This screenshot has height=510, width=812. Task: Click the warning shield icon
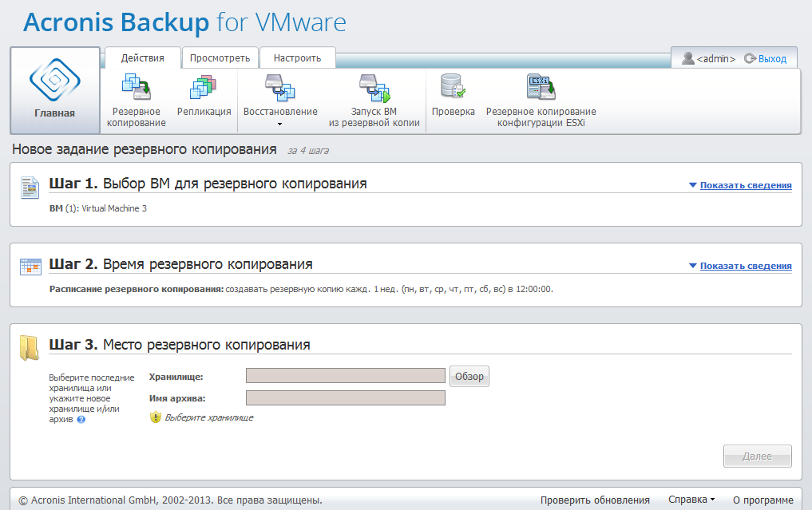tap(156, 417)
